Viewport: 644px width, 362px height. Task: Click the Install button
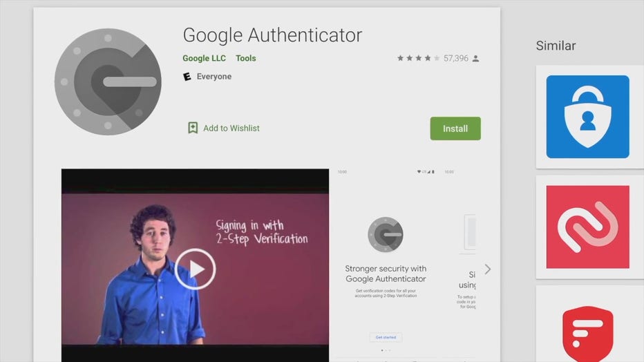[x=455, y=128]
